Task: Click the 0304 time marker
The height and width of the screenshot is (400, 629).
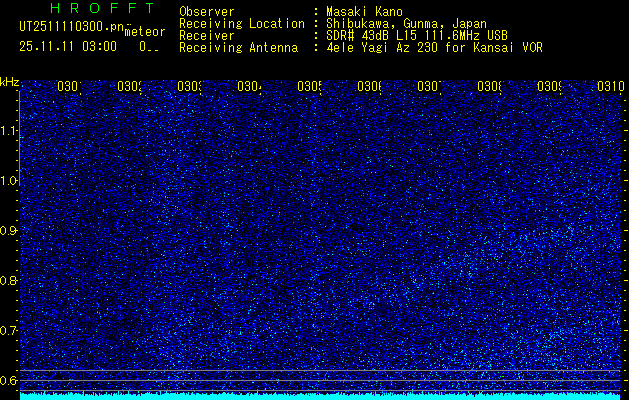Action: [x=249, y=86]
